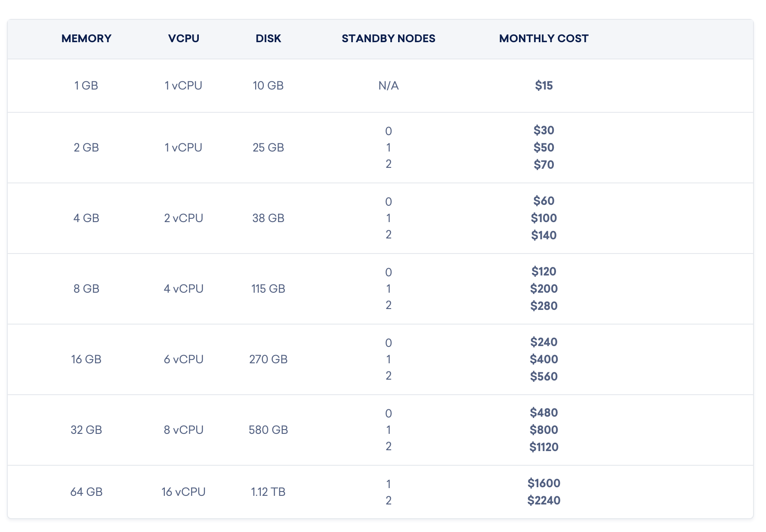Click the N/A standby nodes cell
The width and height of the screenshot is (766, 532).
(x=388, y=86)
